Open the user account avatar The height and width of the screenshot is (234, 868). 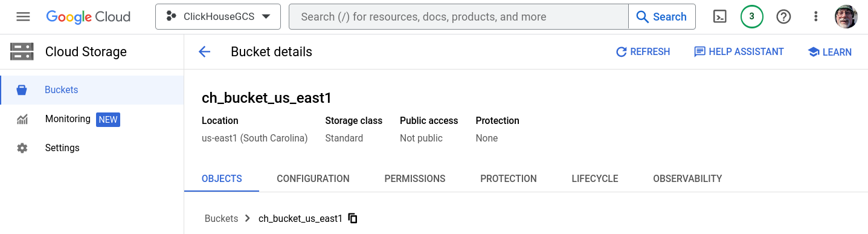tap(846, 17)
